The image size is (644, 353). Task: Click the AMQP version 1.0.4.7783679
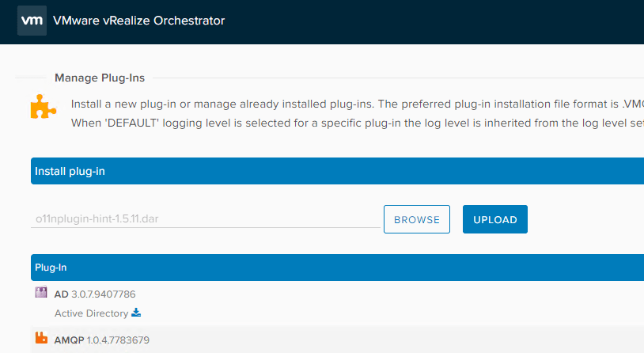click(119, 340)
